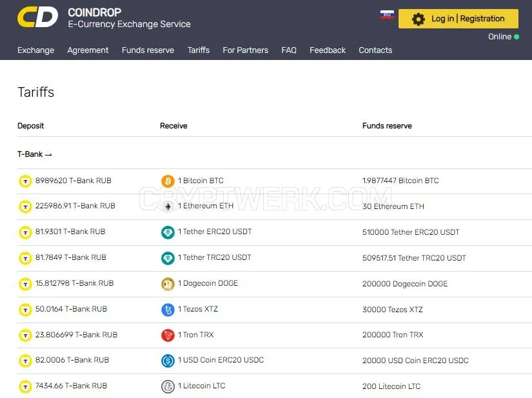Open the FAQ page

click(289, 50)
